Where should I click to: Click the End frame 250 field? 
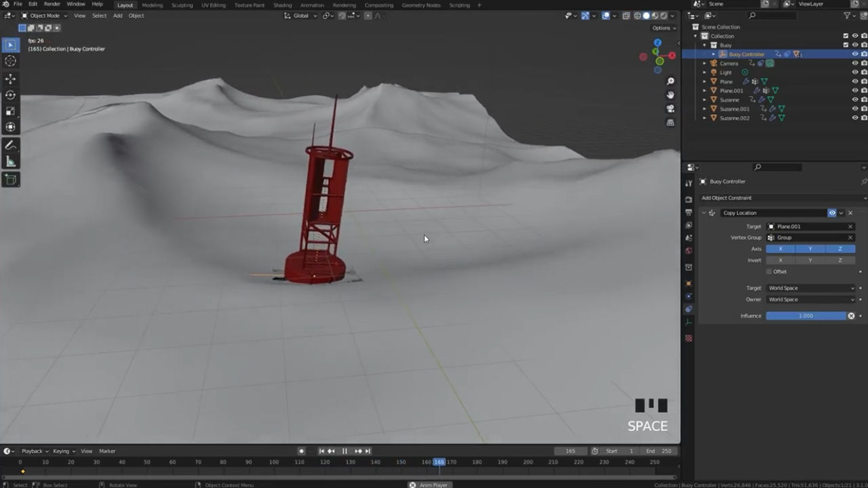pos(658,451)
